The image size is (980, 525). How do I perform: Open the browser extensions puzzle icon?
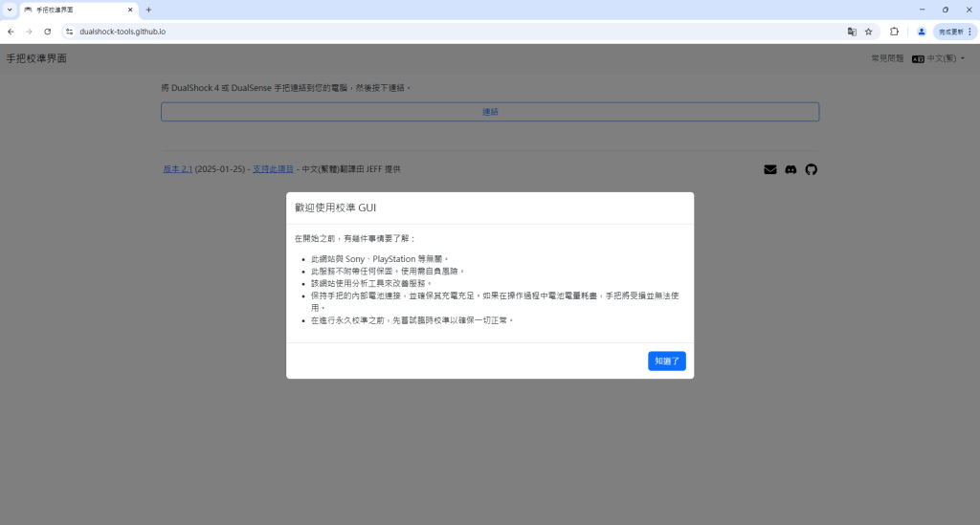[894, 32]
